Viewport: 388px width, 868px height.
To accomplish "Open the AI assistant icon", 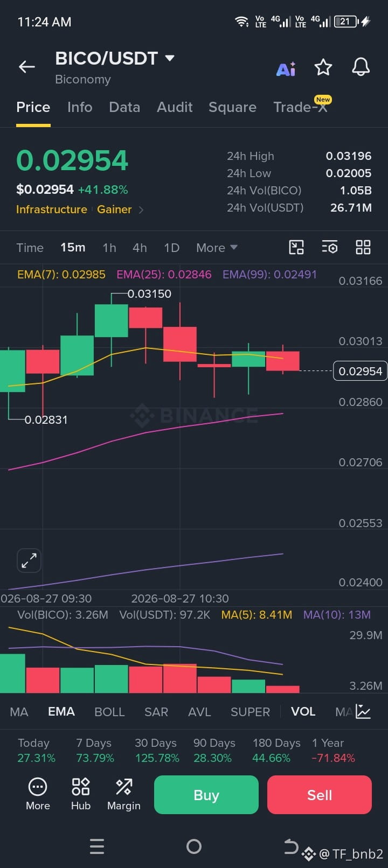I will (286, 68).
